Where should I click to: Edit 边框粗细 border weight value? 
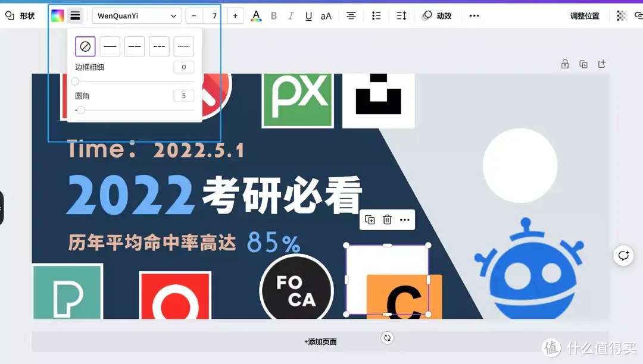pyautogui.click(x=184, y=67)
